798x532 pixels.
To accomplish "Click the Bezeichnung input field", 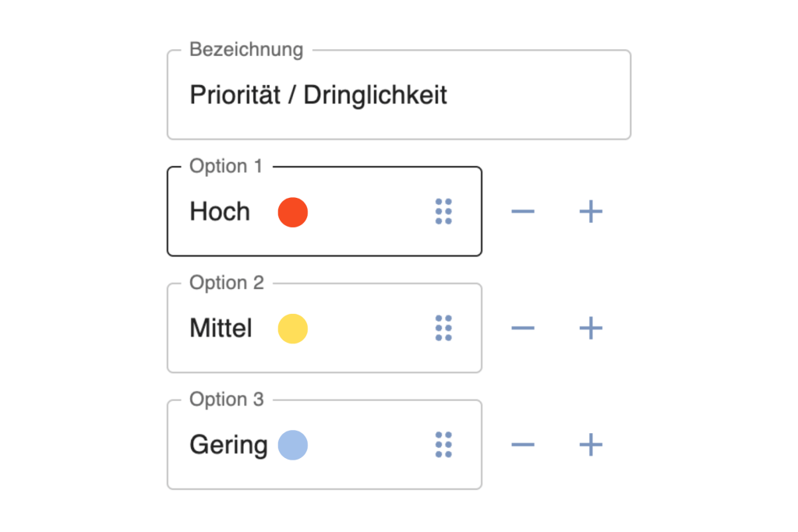I will coord(399,95).
